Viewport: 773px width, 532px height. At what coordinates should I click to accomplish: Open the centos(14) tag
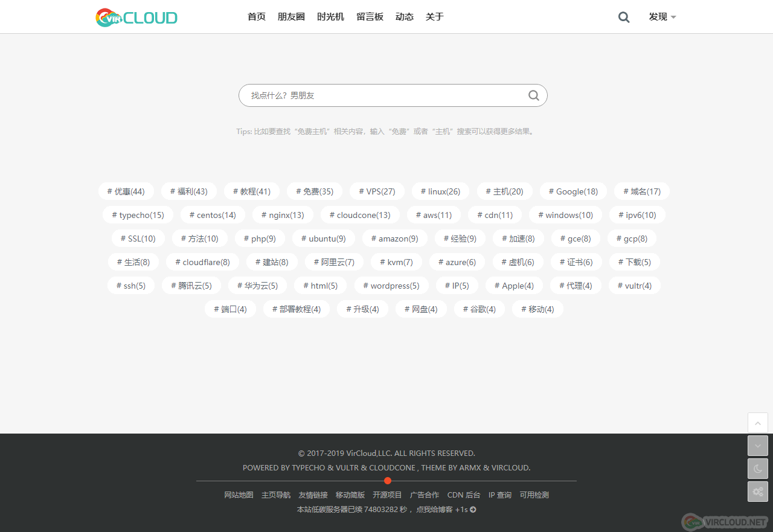pos(213,215)
